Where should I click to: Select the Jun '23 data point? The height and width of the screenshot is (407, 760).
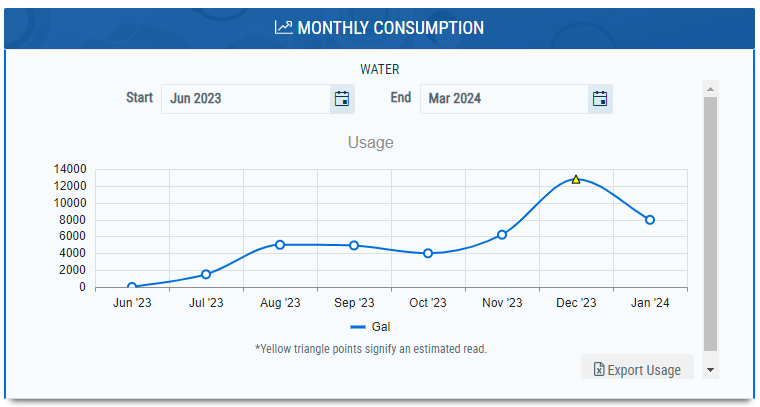tap(132, 287)
